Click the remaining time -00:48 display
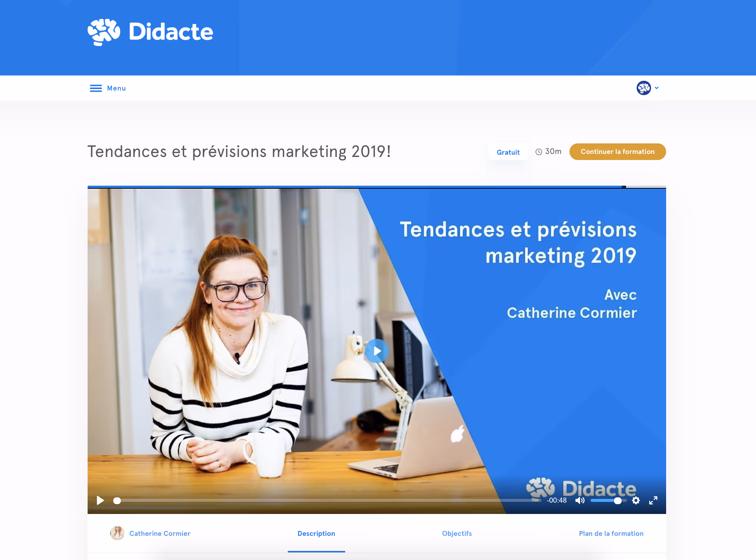 557,500
